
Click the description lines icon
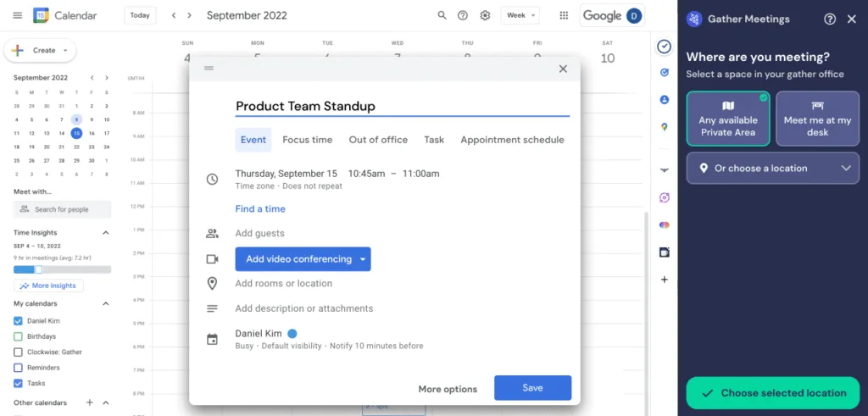(212, 308)
